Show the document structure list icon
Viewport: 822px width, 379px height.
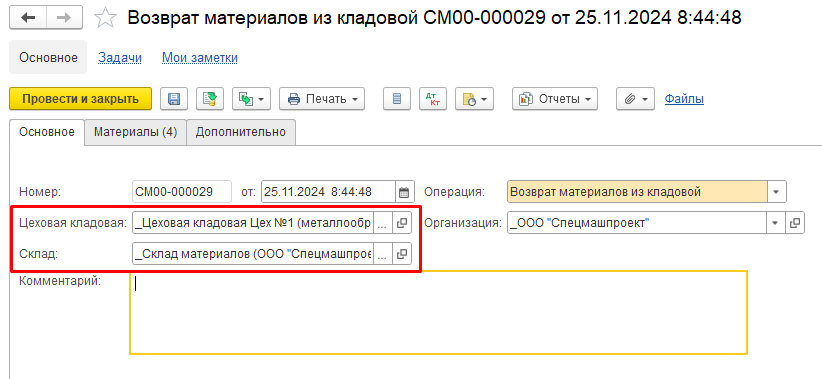397,99
